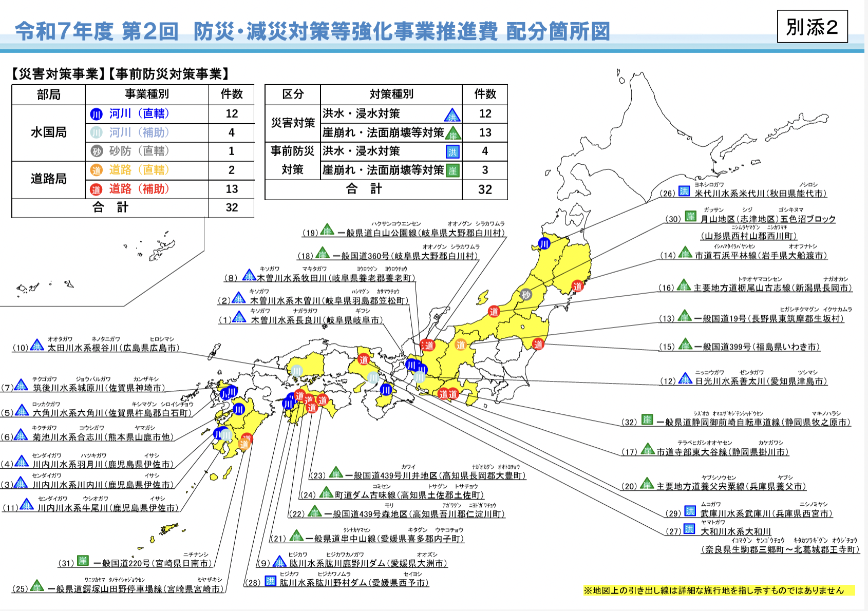Viewport: 868px width, 611px height.
Task: Select the gray 砂防（直轄） legend icon
Action: tap(96, 151)
